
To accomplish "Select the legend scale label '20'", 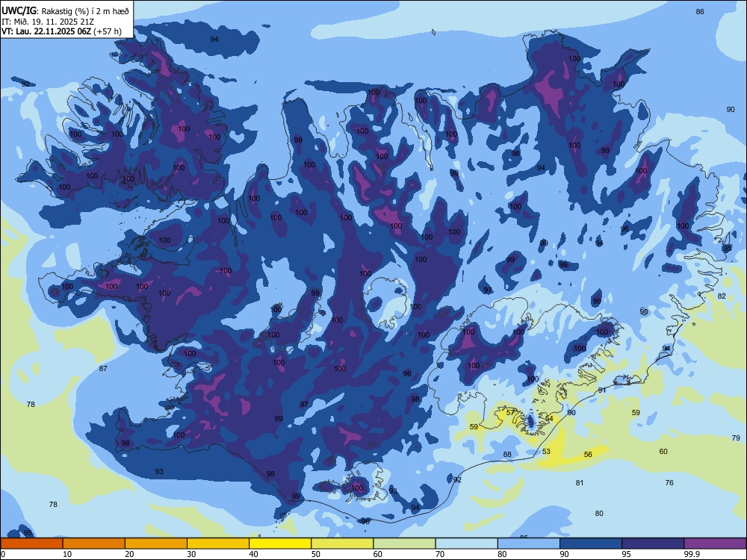I will 129,554.
